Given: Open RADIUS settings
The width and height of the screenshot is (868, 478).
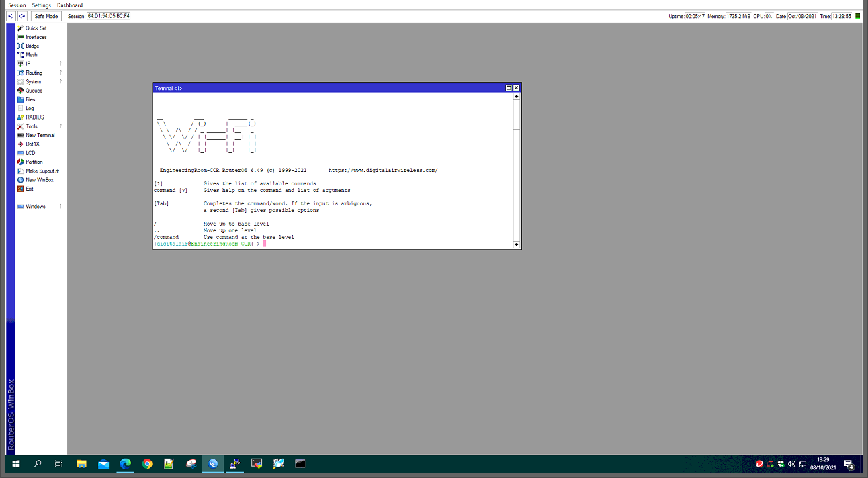Looking at the screenshot, I should pos(34,117).
